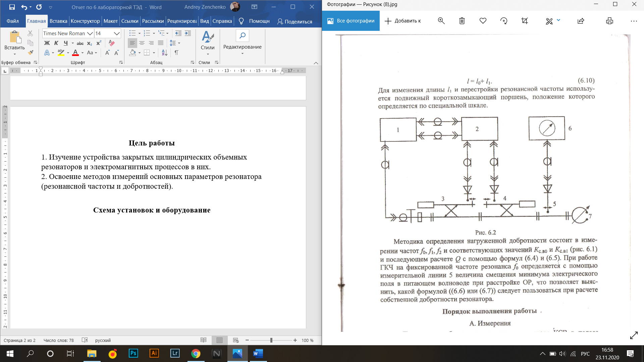
Task: Cut the selection
Action: click(x=30, y=33)
